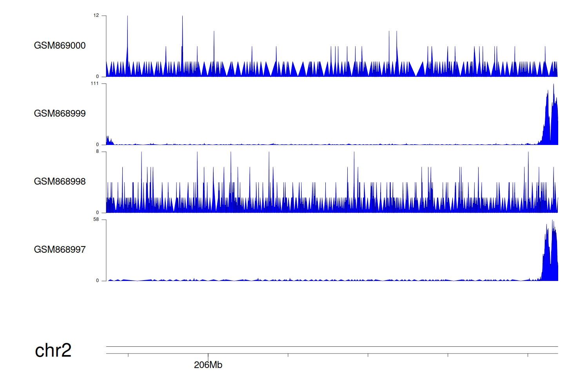
Task: Click the zero label of GSM869000 axis
Action: (x=97, y=77)
